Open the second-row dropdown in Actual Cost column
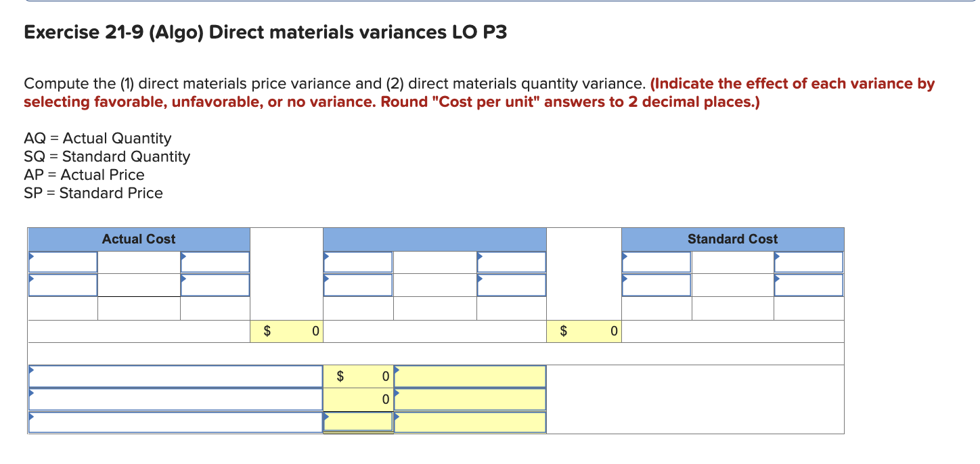Screen dimensions: 980x464 (62, 285)
